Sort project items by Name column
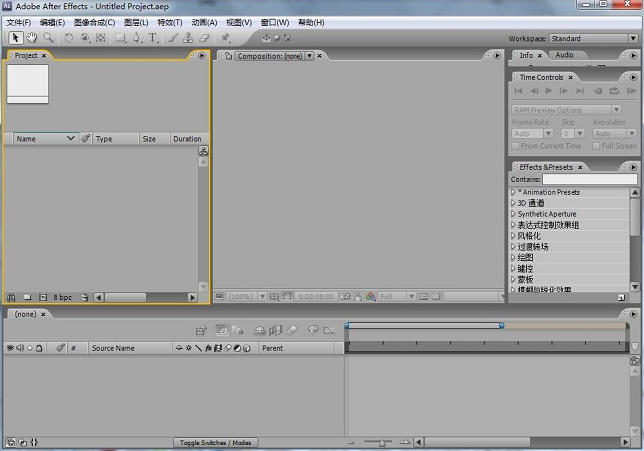644x451 pixels. coord(46,139)
